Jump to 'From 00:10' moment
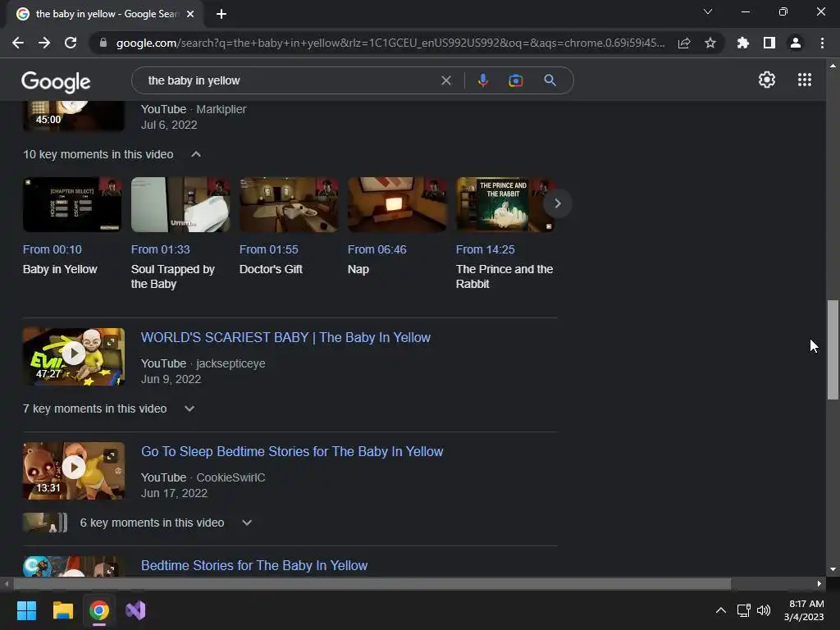 52,249
